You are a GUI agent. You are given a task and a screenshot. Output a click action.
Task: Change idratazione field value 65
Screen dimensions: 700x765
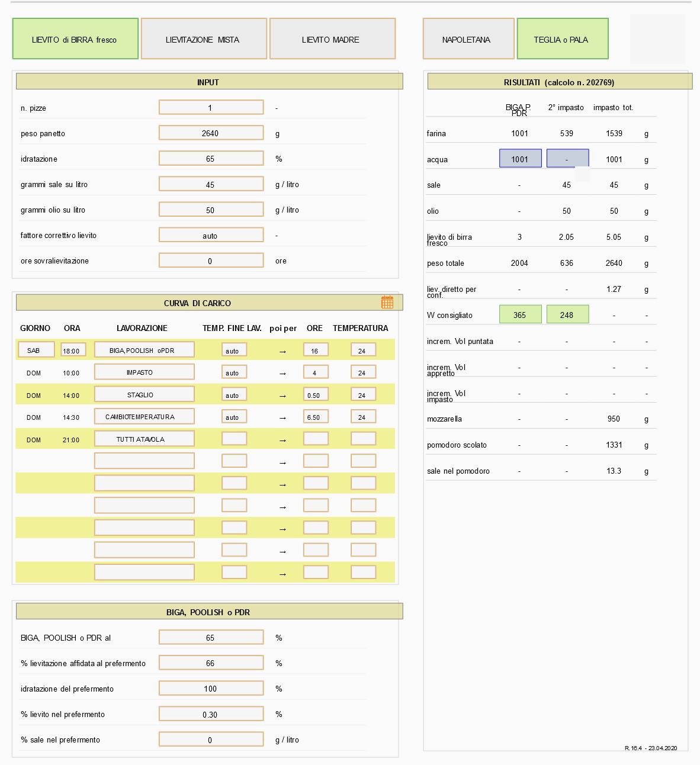[211, 158]
